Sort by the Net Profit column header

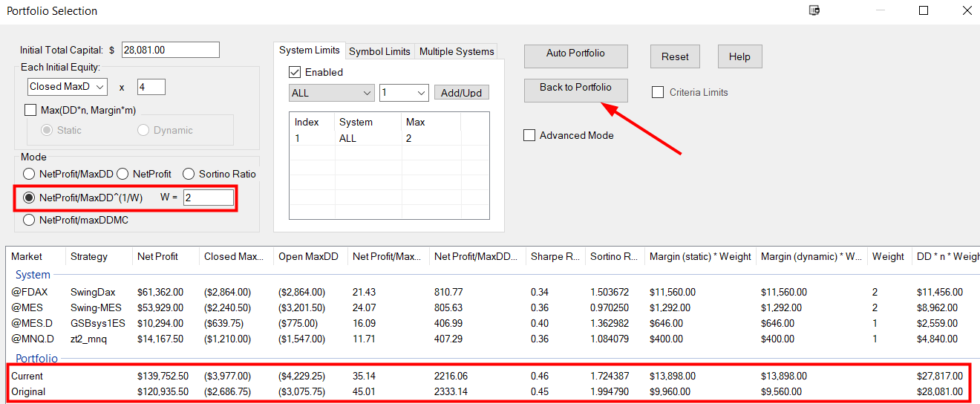[157, 256]
